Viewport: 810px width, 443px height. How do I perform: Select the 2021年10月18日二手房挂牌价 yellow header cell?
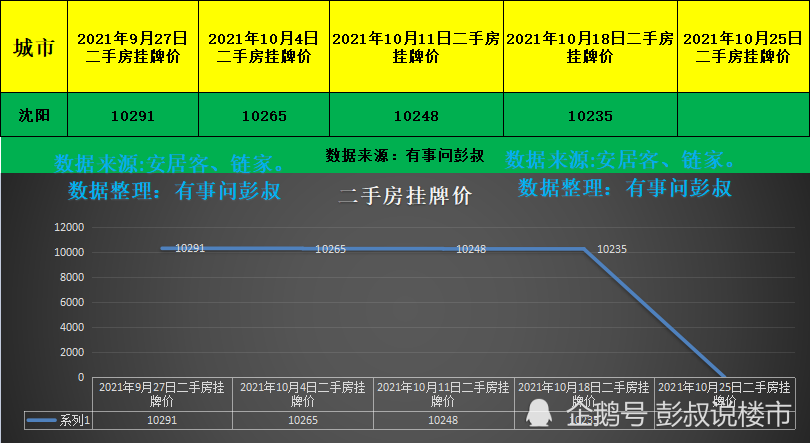tap(590, 47)
